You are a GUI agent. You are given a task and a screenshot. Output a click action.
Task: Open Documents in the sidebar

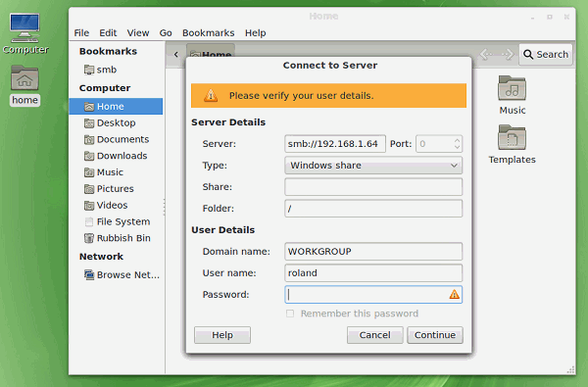tap(116, 139)
